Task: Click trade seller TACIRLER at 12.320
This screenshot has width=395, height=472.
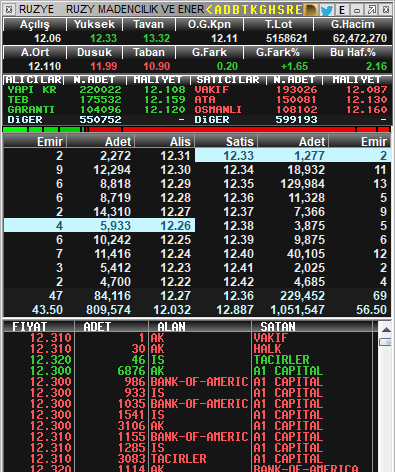Action: tap(282, 360)
